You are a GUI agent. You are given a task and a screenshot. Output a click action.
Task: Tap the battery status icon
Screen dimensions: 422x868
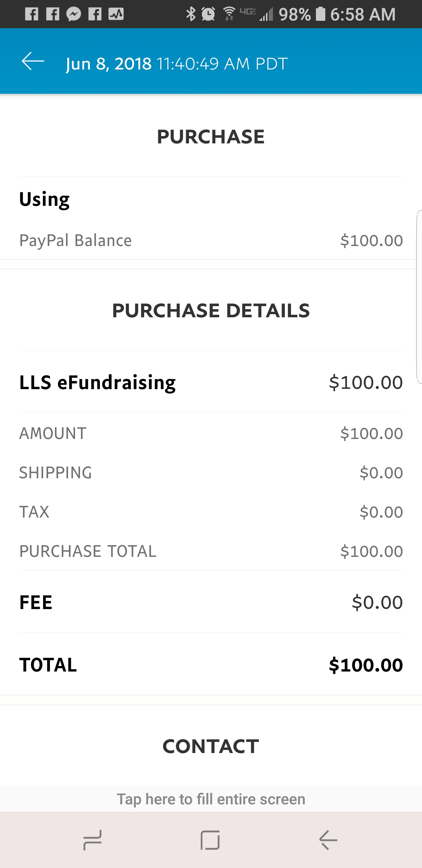pos(321,14)
